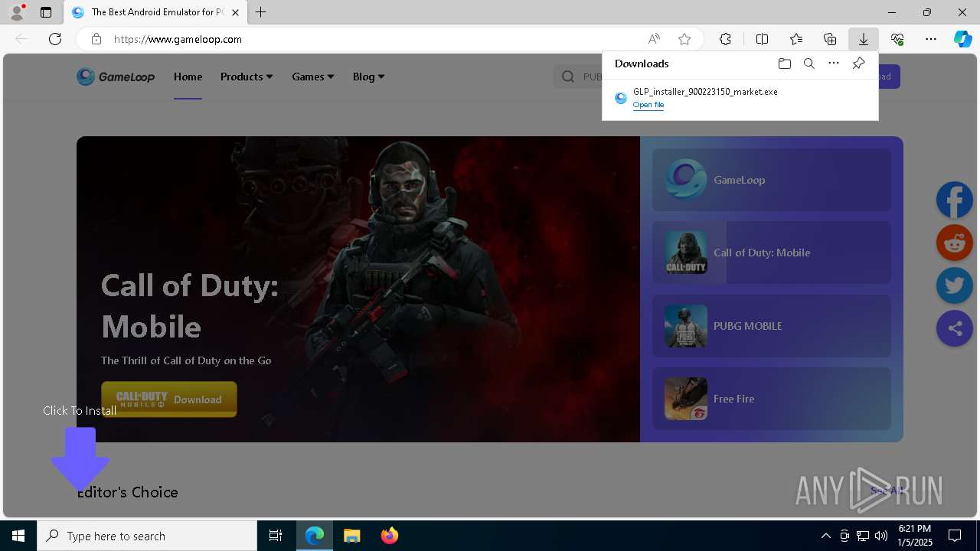980x551 pixels.
Task: Open the volume tray icon
Action: [881, 536]
